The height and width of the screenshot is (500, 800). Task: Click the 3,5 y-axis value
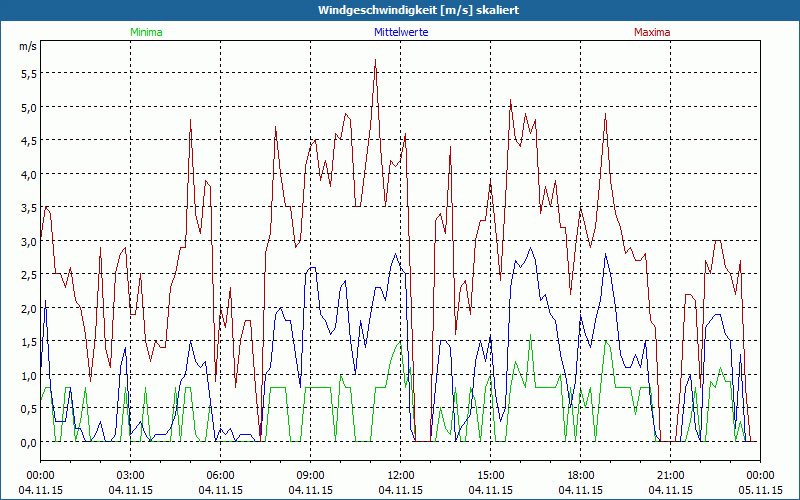pos(29,208)
